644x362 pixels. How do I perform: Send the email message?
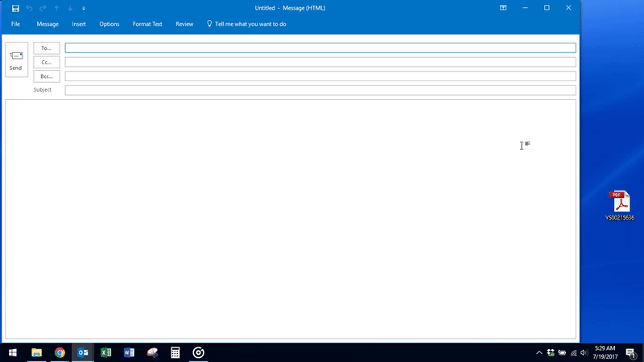[x=16, y=60]
